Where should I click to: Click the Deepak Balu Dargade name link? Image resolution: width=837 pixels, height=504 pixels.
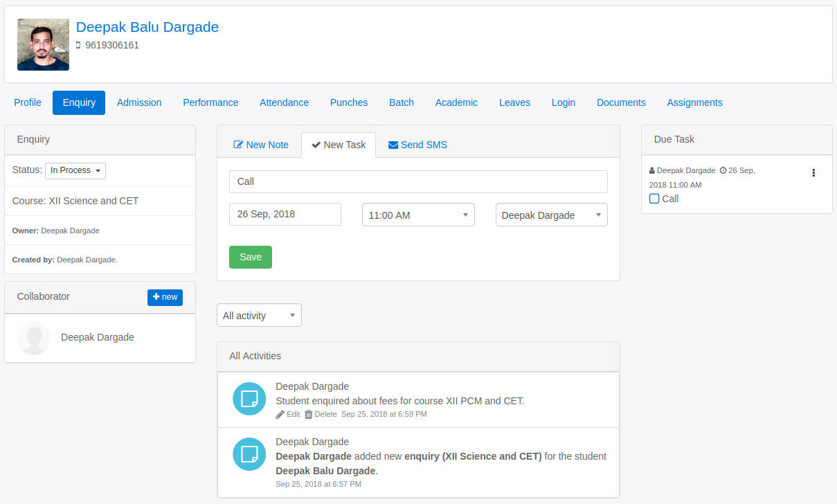point(147,27)
